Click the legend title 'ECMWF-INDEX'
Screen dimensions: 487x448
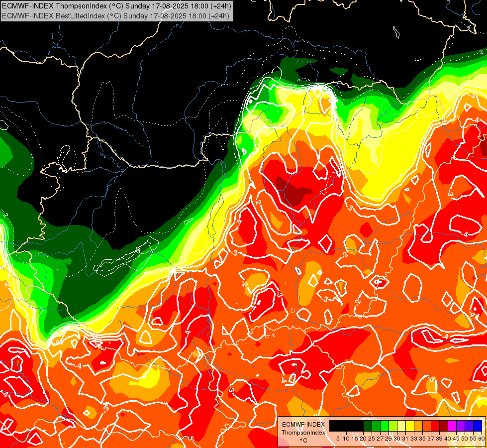pos(303,425)
